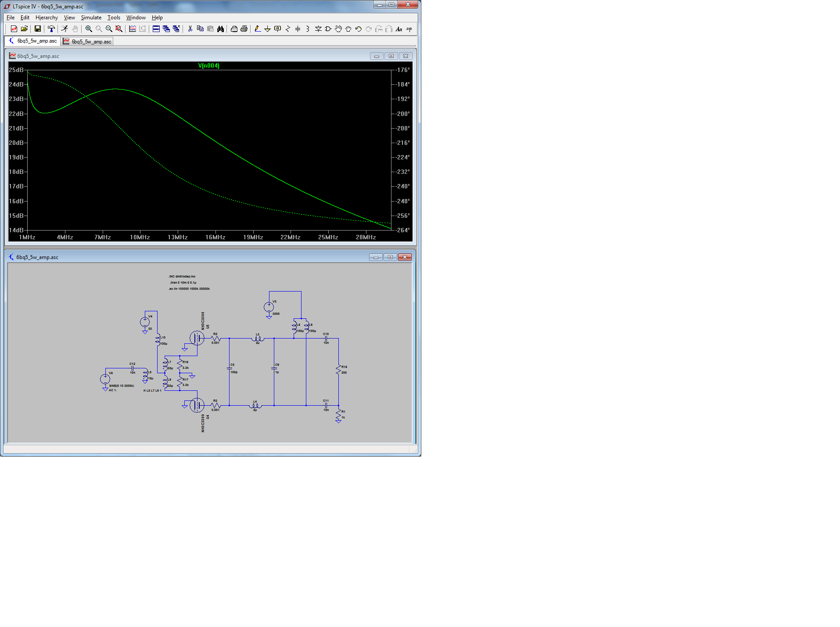
Task: Cascade windows toolbar icon
Action: (166, 29)
